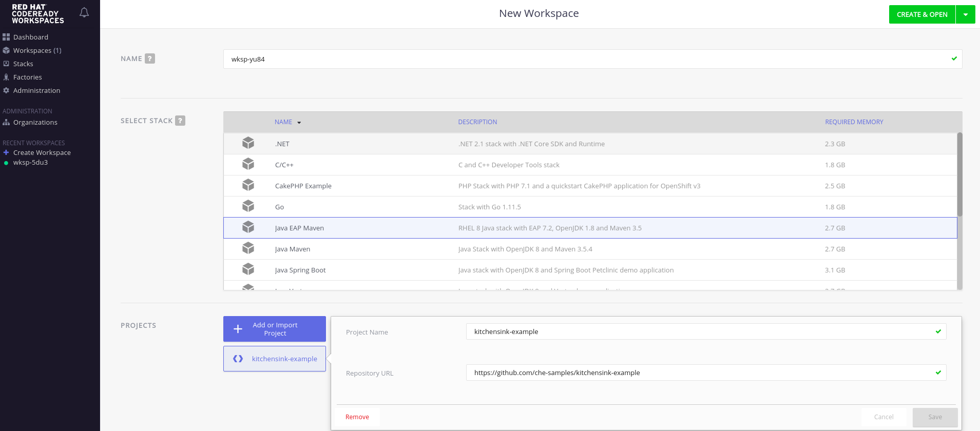Screen dimensions: 980x431
Task: Click the CakePHP Example stack cube icon
Action: pyautogui.click(x=248, y=185)
